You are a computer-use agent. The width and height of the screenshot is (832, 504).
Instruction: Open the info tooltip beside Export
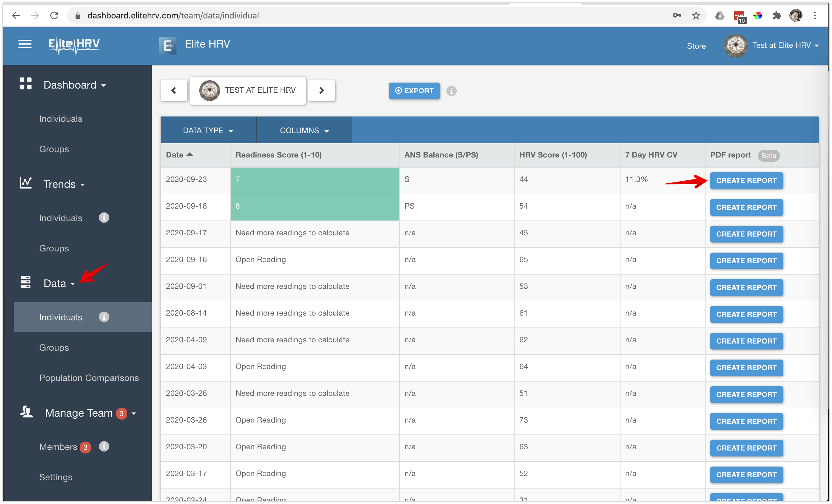click(452, 91)
